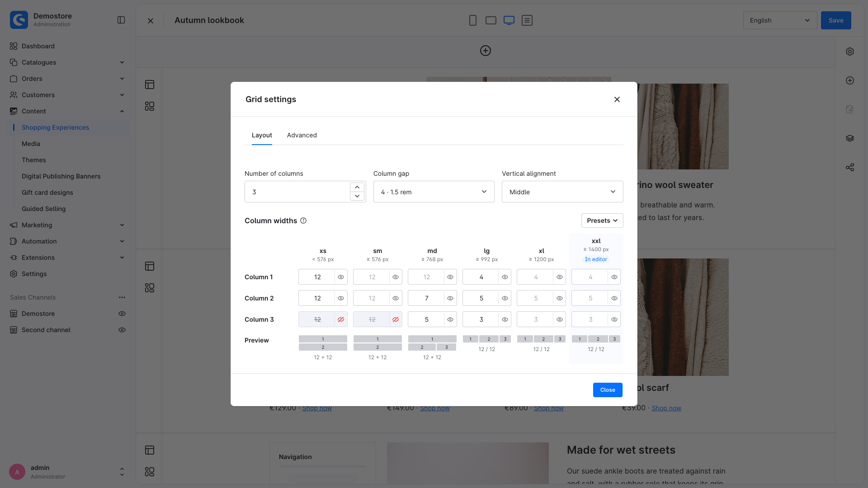868x488 pixels.
Task: Show hidden Column 3 at sm breakpoint
Action: (396, 319)
